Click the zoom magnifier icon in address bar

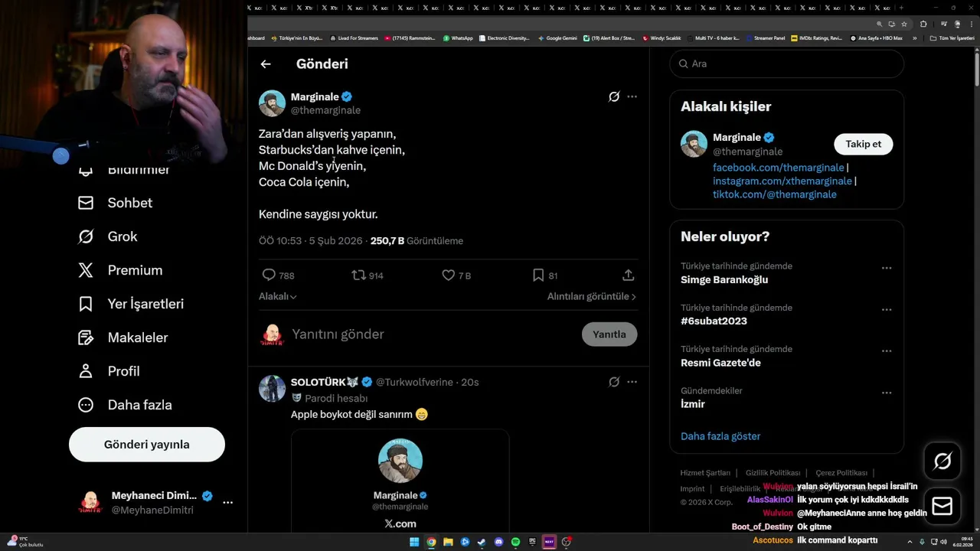[879, 24]
